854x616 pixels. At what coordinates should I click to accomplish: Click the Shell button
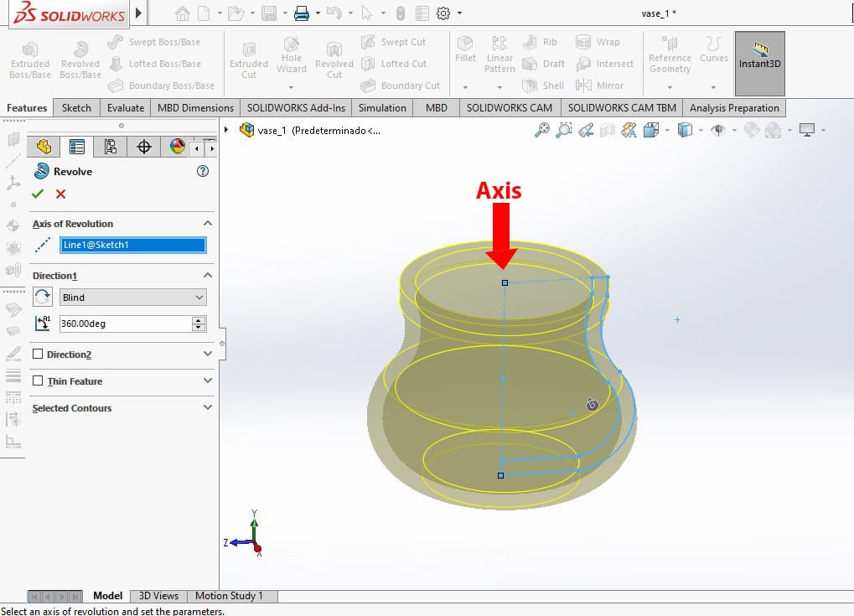click(x=544, y=85)
